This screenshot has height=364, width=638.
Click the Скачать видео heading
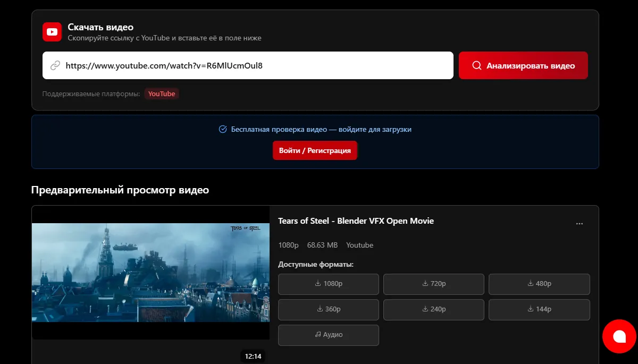coord(100,27)
